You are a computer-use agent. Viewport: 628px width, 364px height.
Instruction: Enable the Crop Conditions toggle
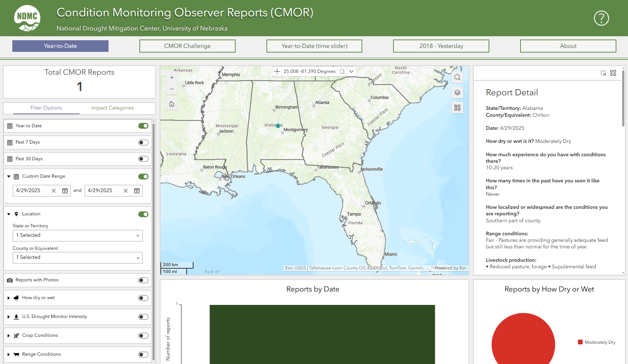pos(143,336)
